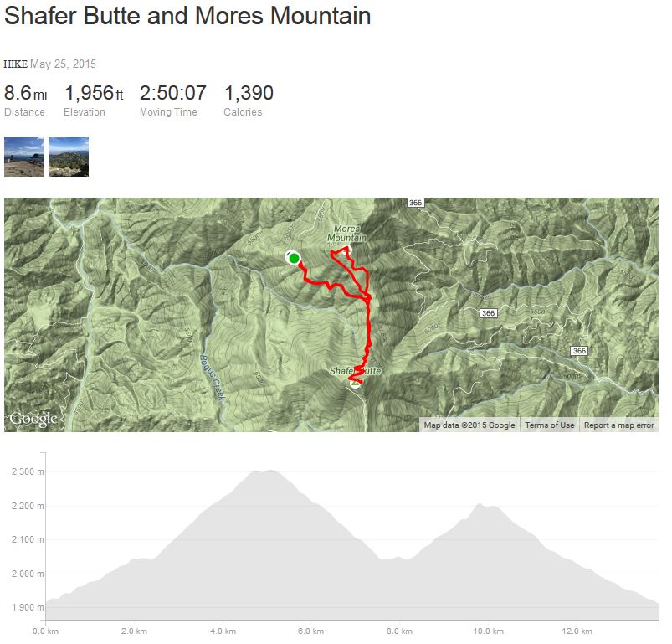
Task: Click the Shafer Butte and Mores Mountain title
Action: click(x=187, y=17)
